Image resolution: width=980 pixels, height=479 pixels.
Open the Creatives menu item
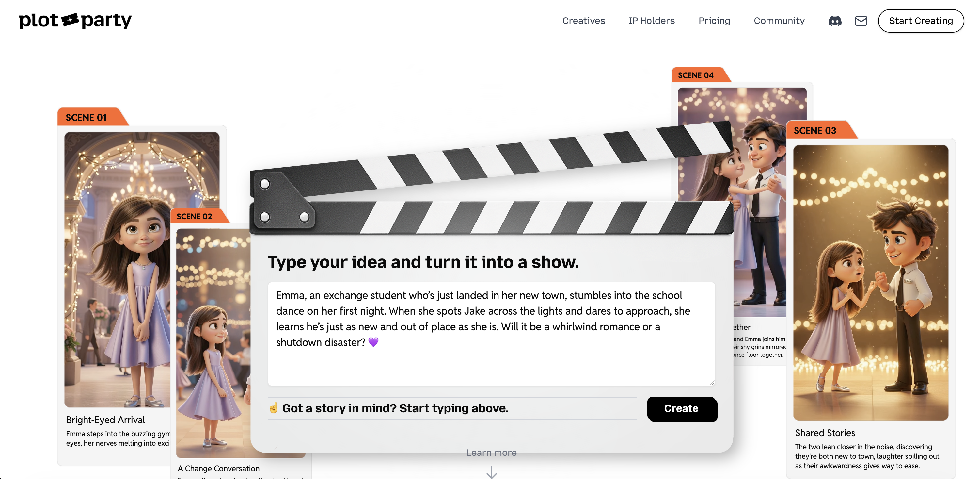tap(583, 21)
